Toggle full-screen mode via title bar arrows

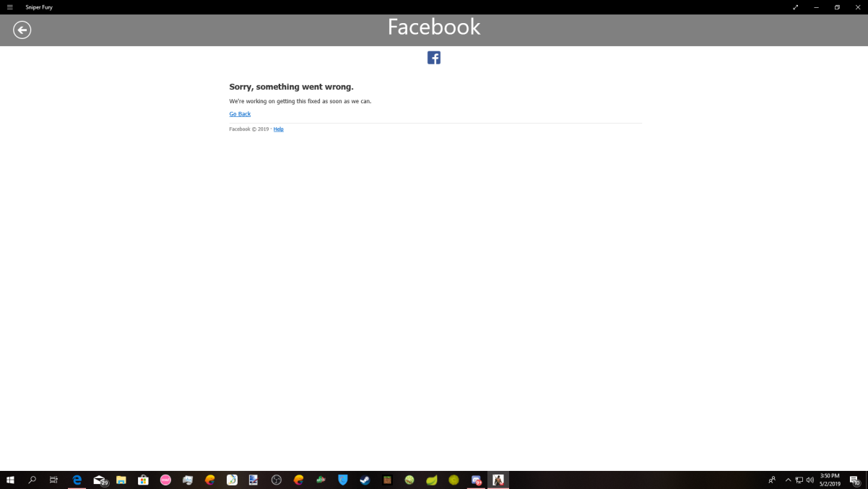pos(796,7)
